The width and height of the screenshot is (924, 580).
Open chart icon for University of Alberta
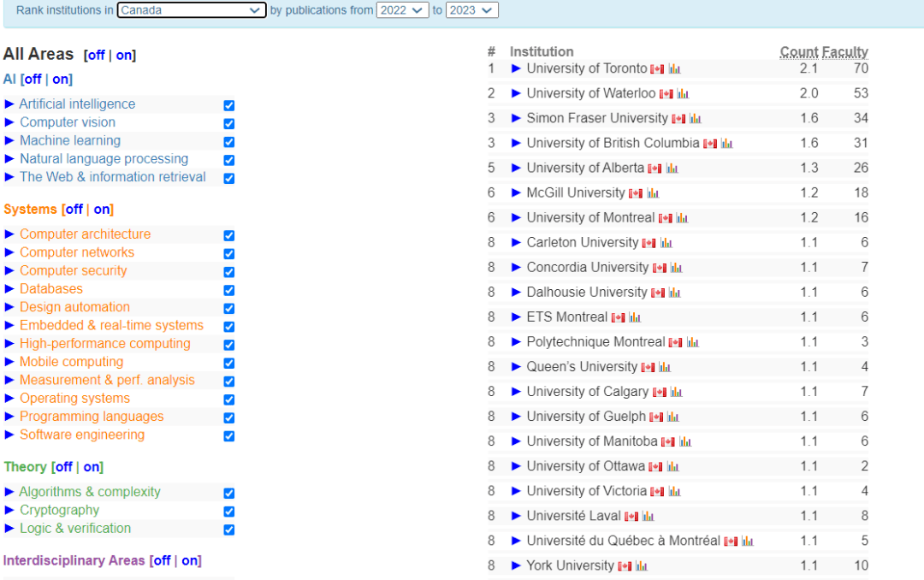[672, 168]
